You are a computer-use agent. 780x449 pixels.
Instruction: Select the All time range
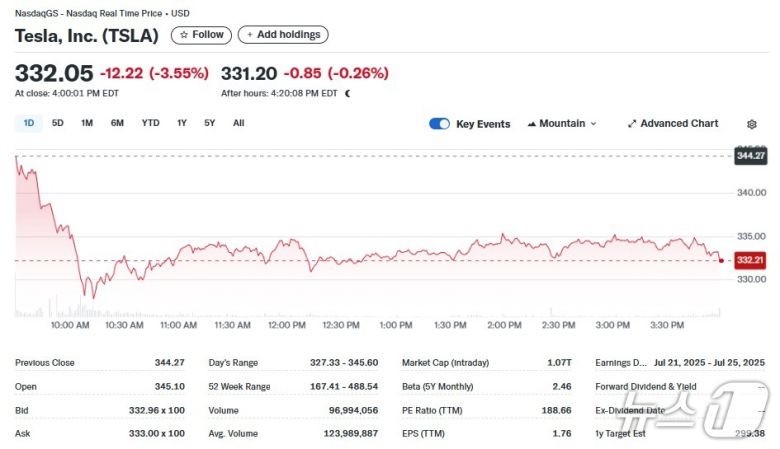(238, 123)
